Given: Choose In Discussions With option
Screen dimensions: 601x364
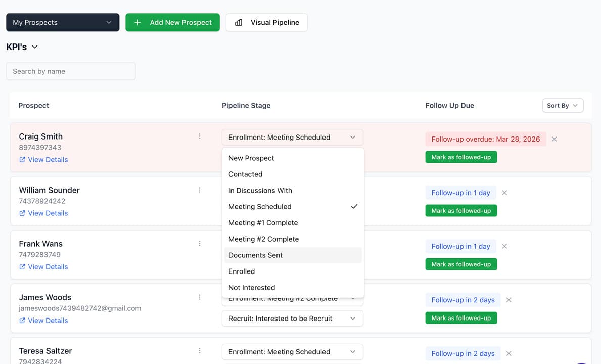Looking at the screenshot, I should pyautogui.click(x=293, y=191).
